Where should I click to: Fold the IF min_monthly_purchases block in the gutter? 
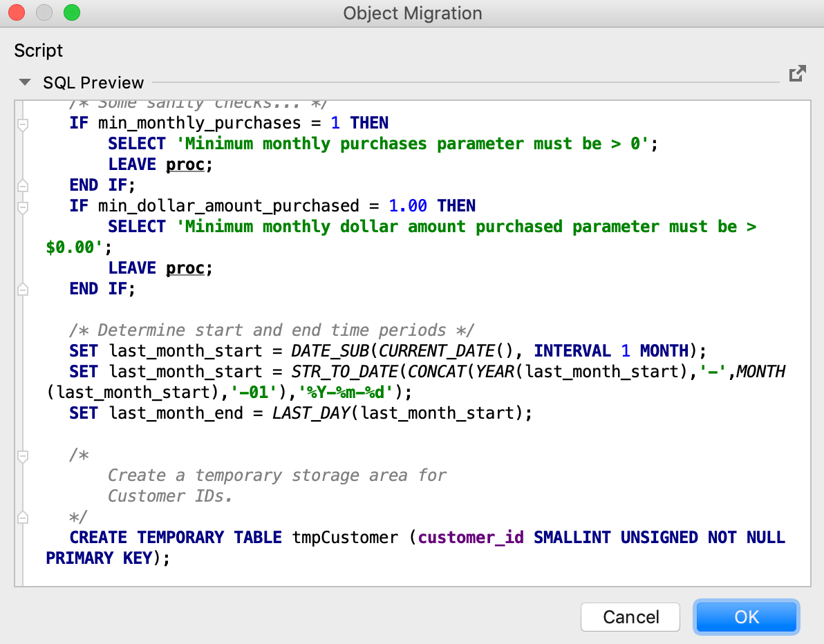coord(22,124)
